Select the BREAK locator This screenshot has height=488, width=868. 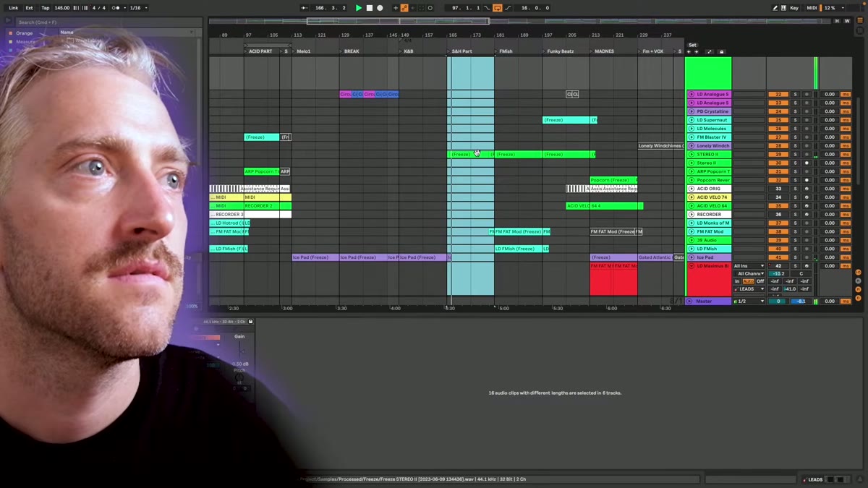click(x=352, y=51)
